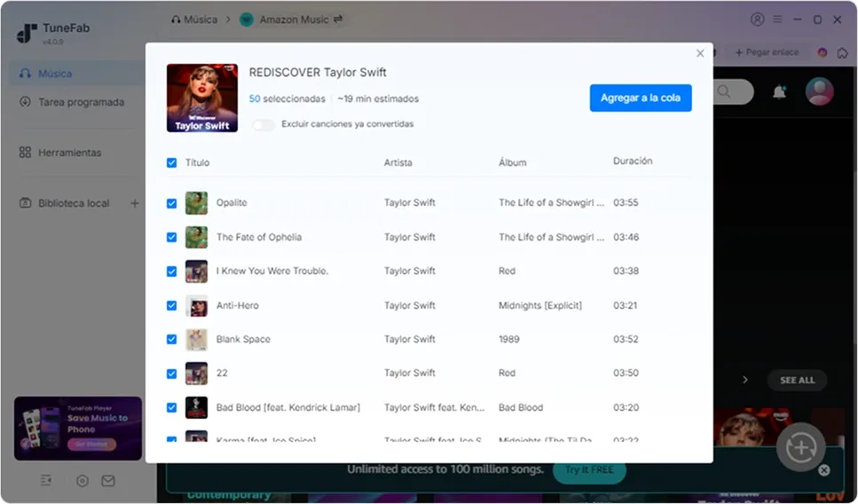
Task: Uncheck the Opalite song checkbox
Action: pos(172,203)
